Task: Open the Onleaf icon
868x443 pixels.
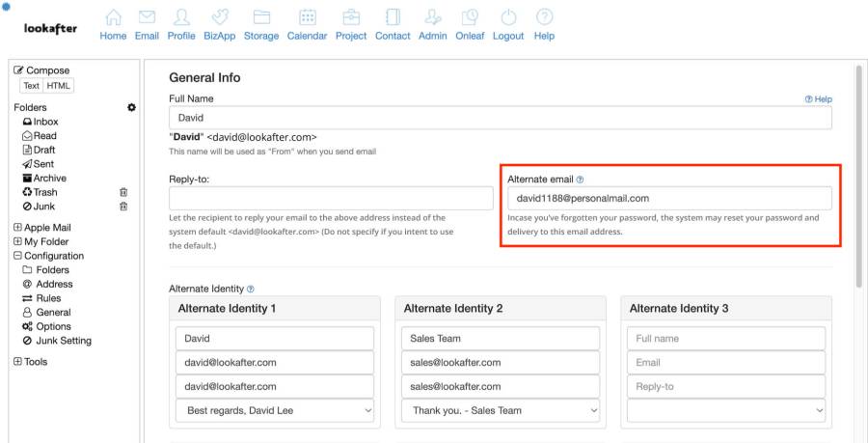Action: 470,18
